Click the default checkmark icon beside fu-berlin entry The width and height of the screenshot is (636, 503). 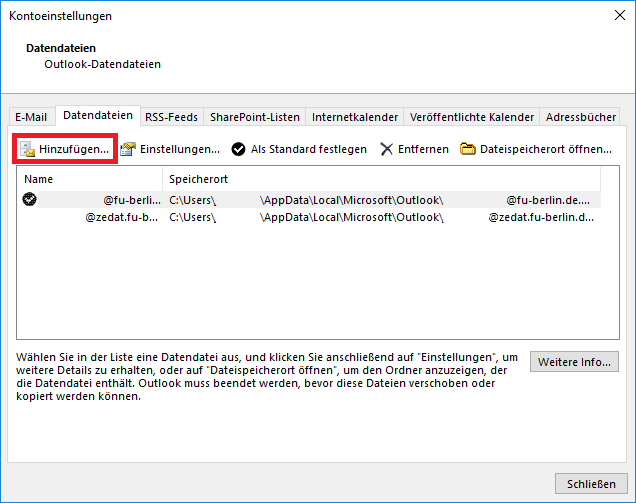click(x=29, y=199)
